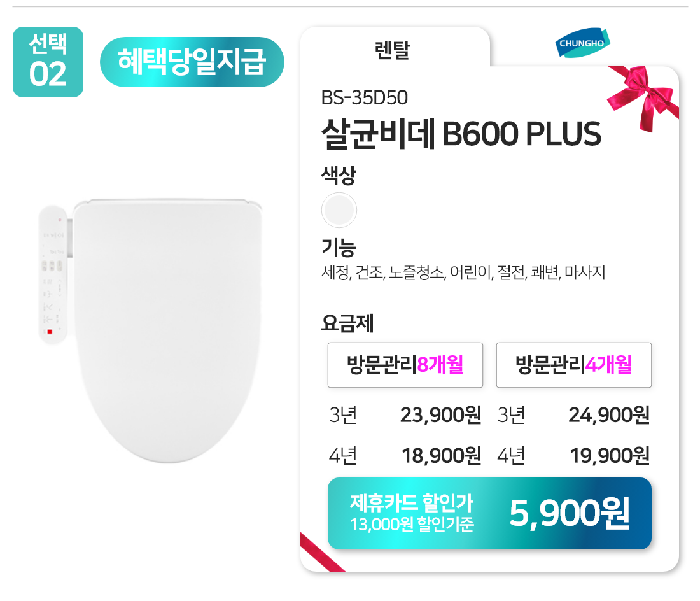The width and height of the screenshot is (700, 601).
Task: Click the 기능 feature list text
Action: tap(463, 274)
